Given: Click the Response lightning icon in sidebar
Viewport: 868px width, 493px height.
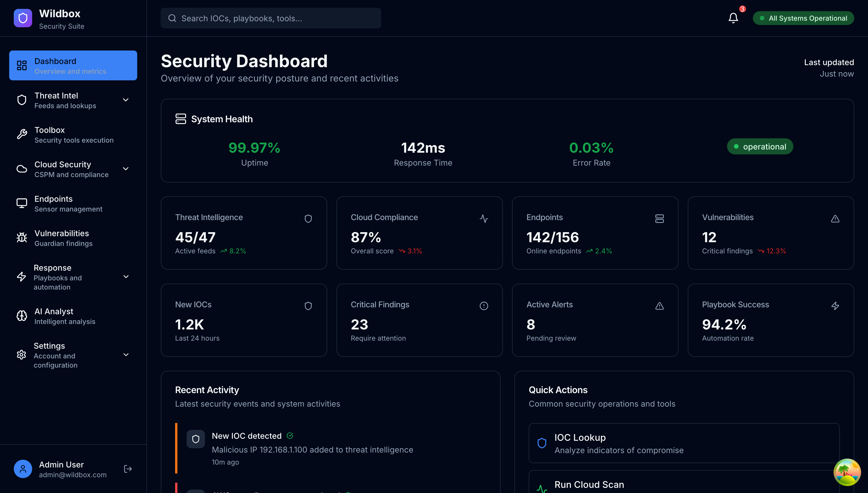Looking at the screenshot, I should click(x=21, y=277).
